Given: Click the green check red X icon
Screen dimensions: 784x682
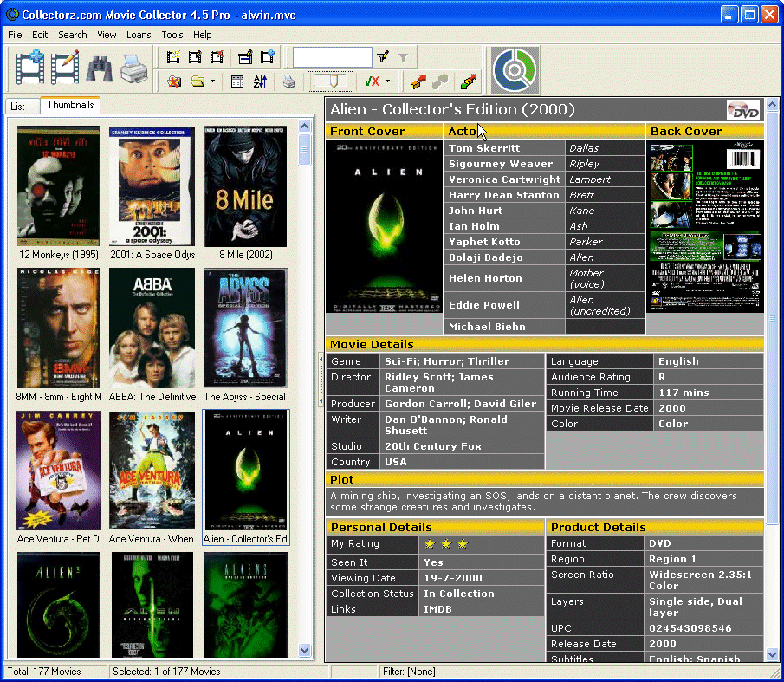Looking at the screenshot, I should (x=373, y=81).
